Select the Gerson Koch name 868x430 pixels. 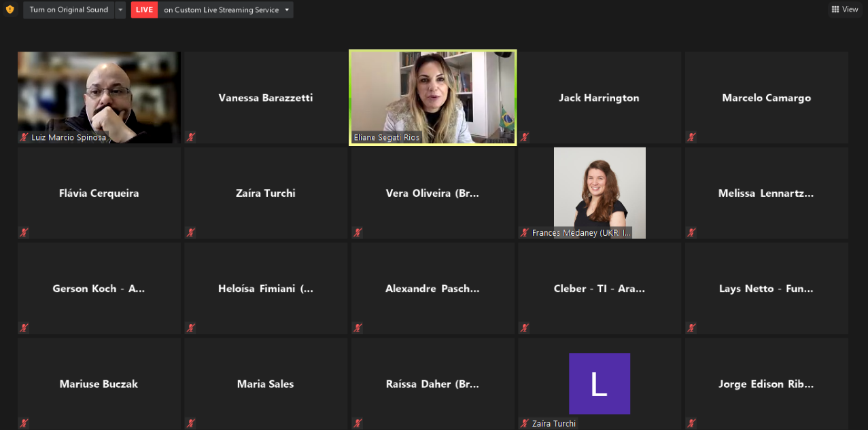(99, 289)
